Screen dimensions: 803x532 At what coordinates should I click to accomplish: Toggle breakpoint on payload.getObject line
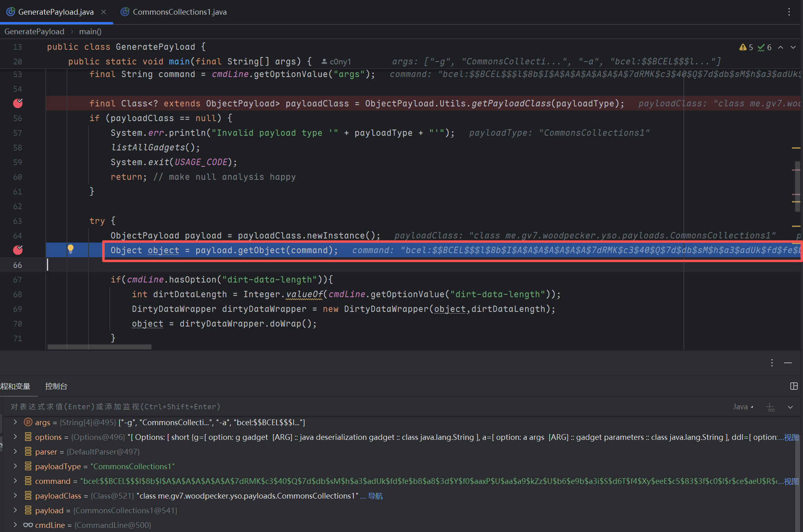18,250
